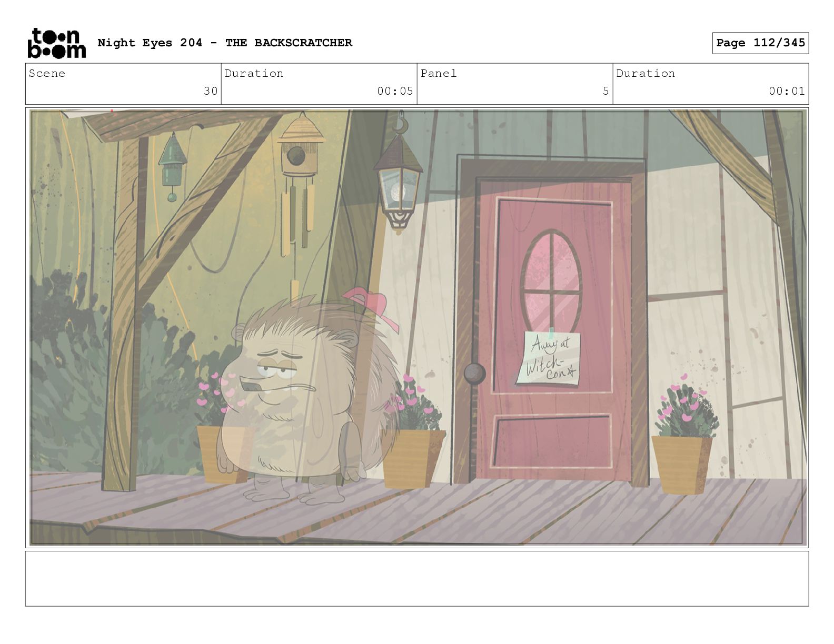Viewport: 834px width, 644px height.
Task: Click the round doorknob on the red door
Action: [x=475, y=374]
